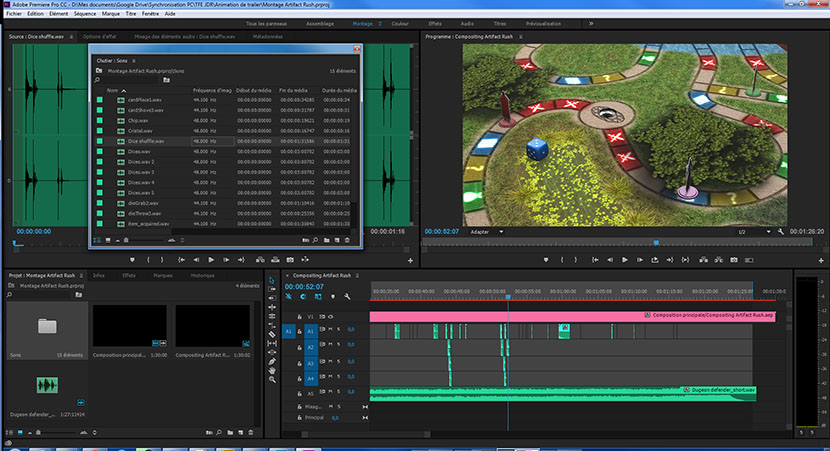
Task: Toggle timeline Snap magnet
Action: [303, 297]
